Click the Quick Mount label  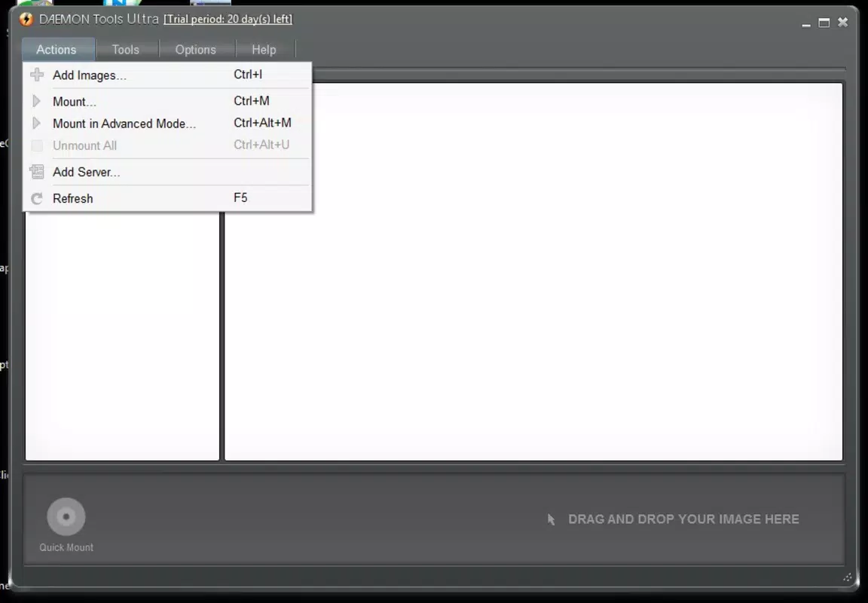coord(66,547)
